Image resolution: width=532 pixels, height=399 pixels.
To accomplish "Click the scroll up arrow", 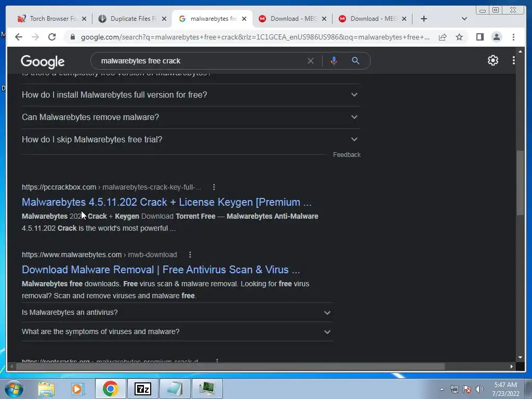I will pyautogui.click(x=520, y=51).
